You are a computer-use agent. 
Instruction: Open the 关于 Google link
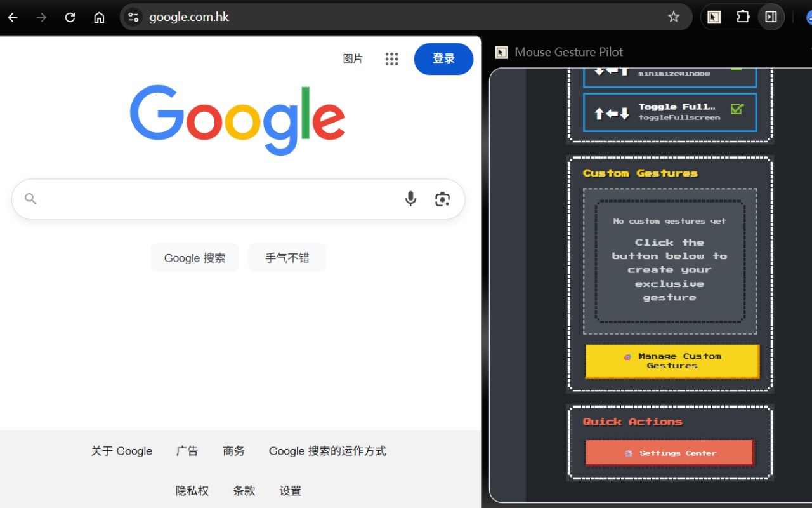(122, 451)
